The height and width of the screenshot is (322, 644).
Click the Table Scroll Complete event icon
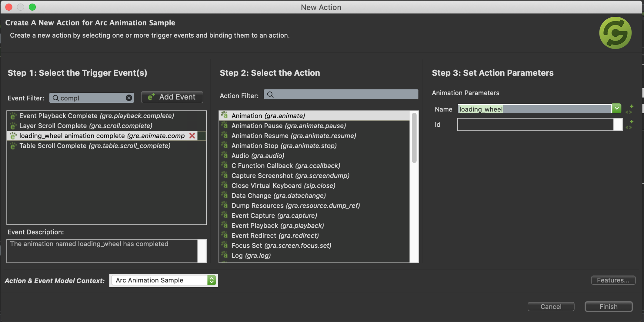(x=13, y=146)
